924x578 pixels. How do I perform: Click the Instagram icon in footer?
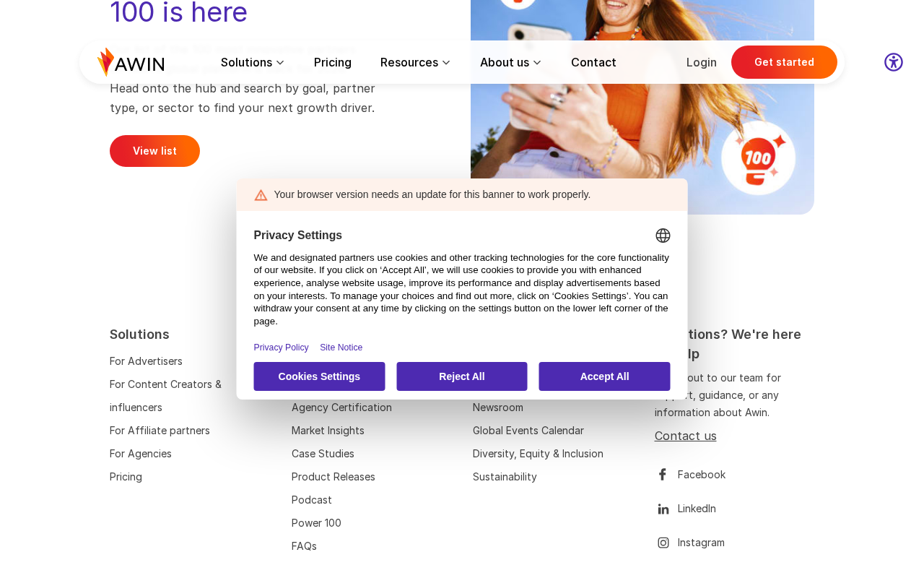point(663,543)
